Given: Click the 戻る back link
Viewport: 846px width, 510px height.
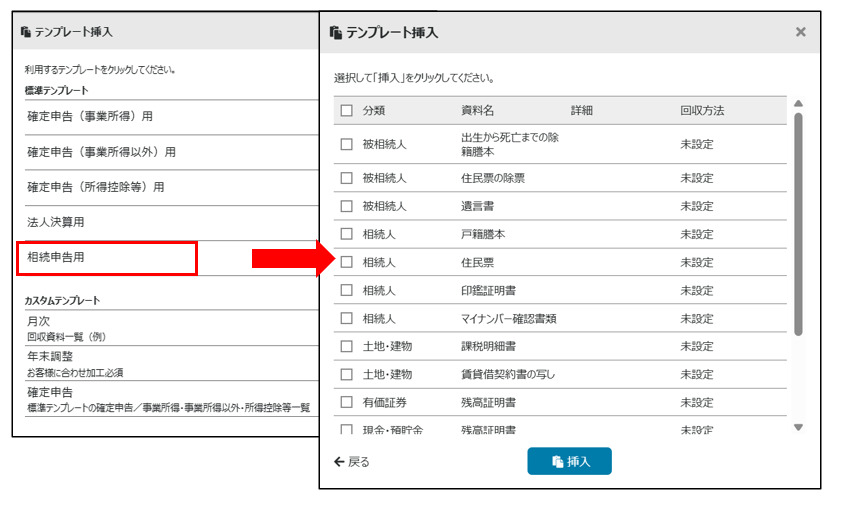Looking at the screenshot, I should [x=351, y=461].
